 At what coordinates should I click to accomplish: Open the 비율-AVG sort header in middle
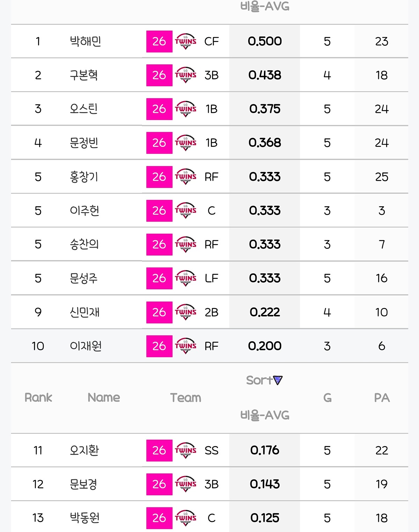tap(265, 415)
